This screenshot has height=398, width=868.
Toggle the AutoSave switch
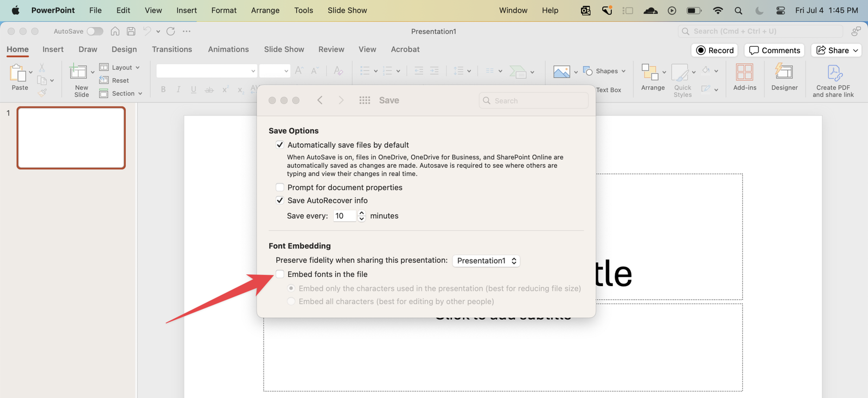[95, 31]
